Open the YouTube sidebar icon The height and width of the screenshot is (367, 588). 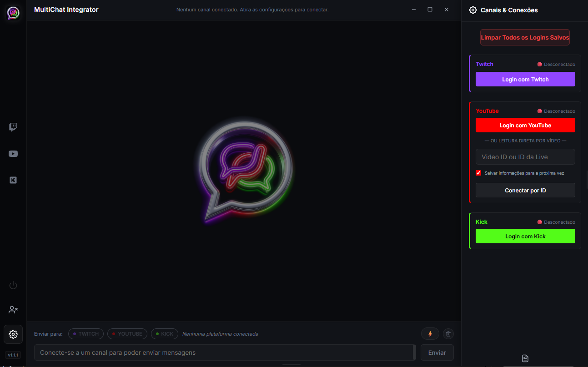pyautogui.click(x=13, y=154)
